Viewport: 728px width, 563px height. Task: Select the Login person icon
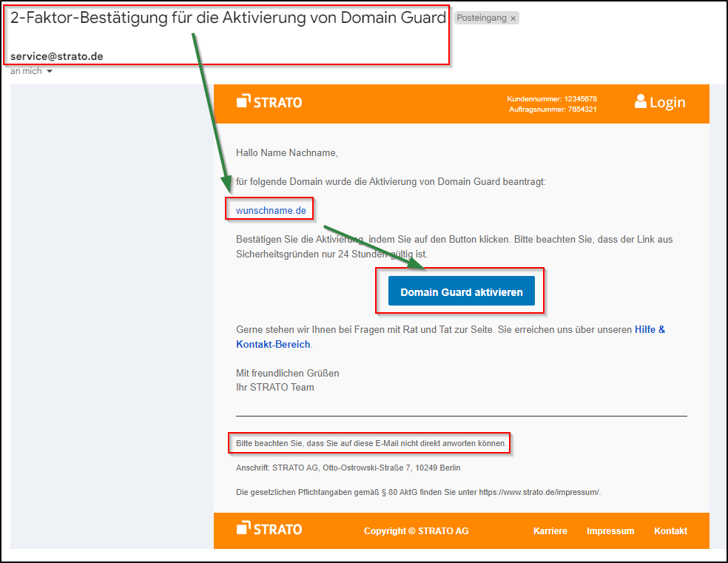coord(641,101)
